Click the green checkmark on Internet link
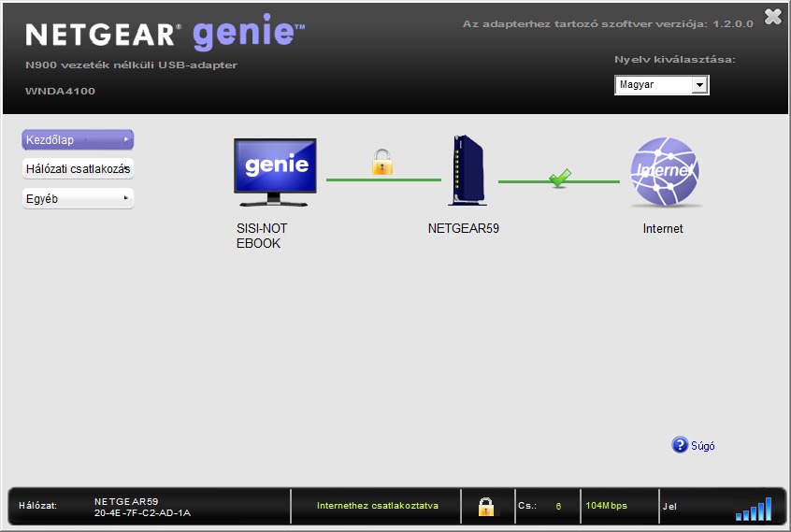 pos(560,178)
